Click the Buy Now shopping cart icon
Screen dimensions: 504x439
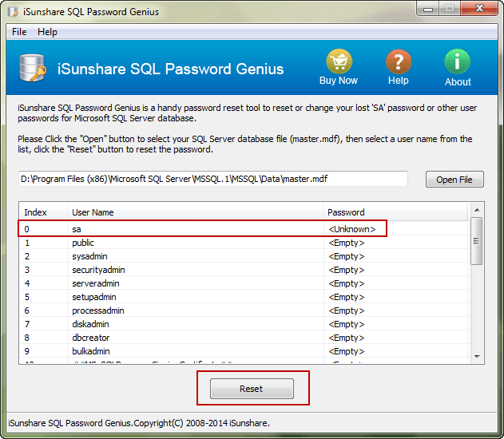click(x=338, y=62)
